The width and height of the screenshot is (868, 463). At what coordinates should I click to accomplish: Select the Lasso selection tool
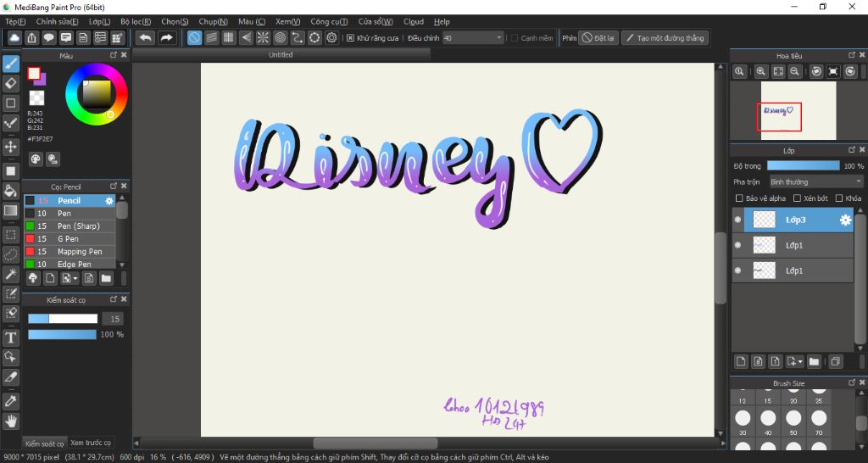point(10,254)
